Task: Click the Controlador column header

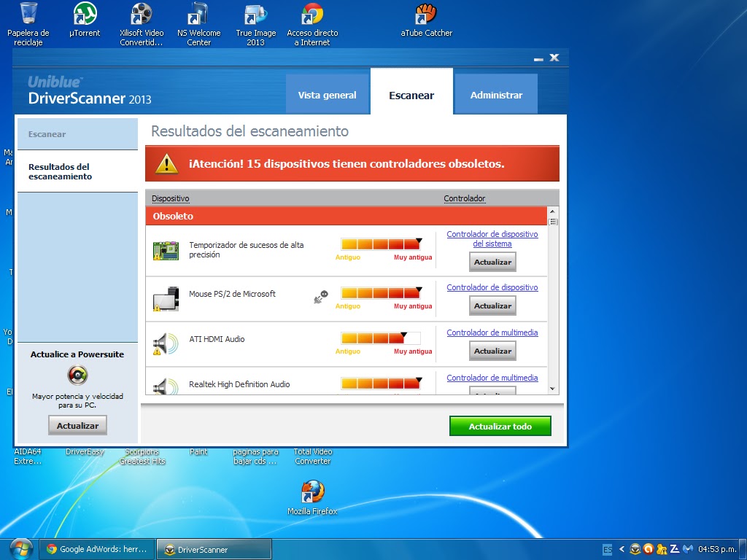Action: pyautogui.click(x=465, y=198)
